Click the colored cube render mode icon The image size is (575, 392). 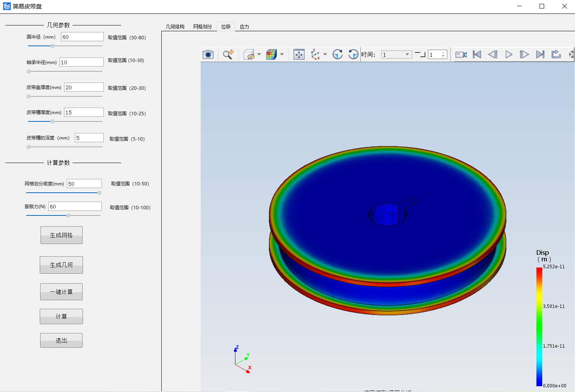(x=272, y=54)
